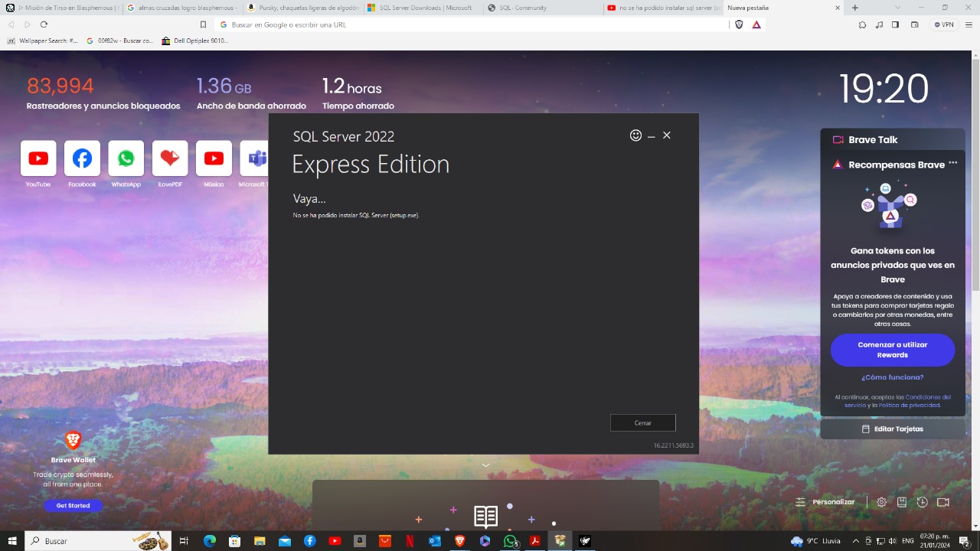Open the history clock icon on new tab page
980x551 pixels.
click(923, 502)
